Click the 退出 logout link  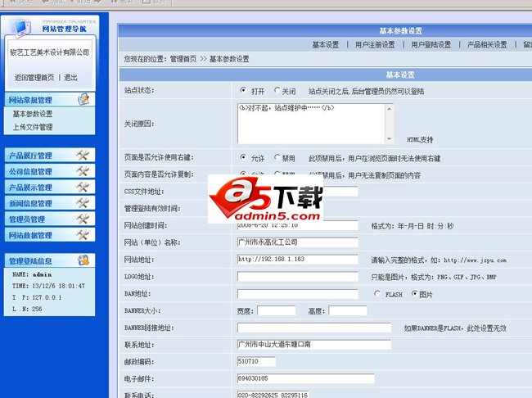point(70,78)
